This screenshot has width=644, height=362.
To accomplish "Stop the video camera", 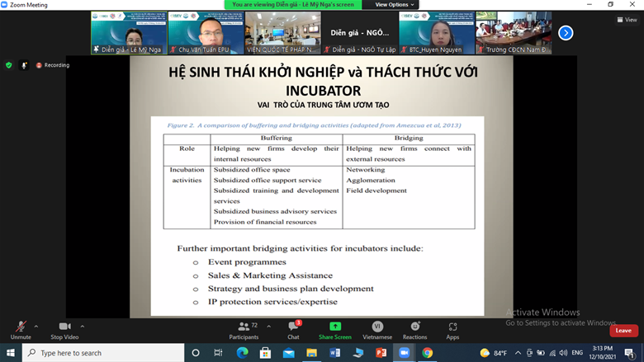I will pyautogui.click(x=64, y=329).
